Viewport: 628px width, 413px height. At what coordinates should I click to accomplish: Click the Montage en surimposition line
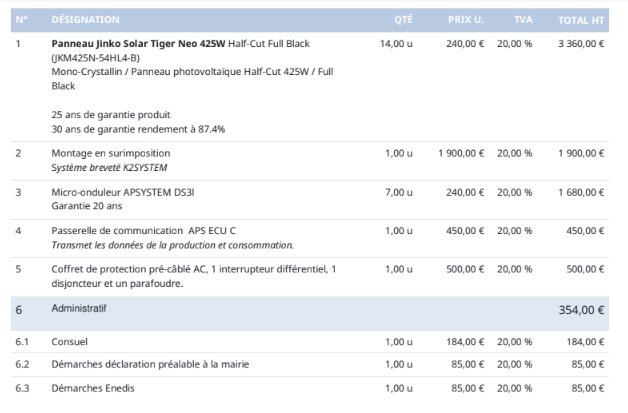click(x=110, y=153)
